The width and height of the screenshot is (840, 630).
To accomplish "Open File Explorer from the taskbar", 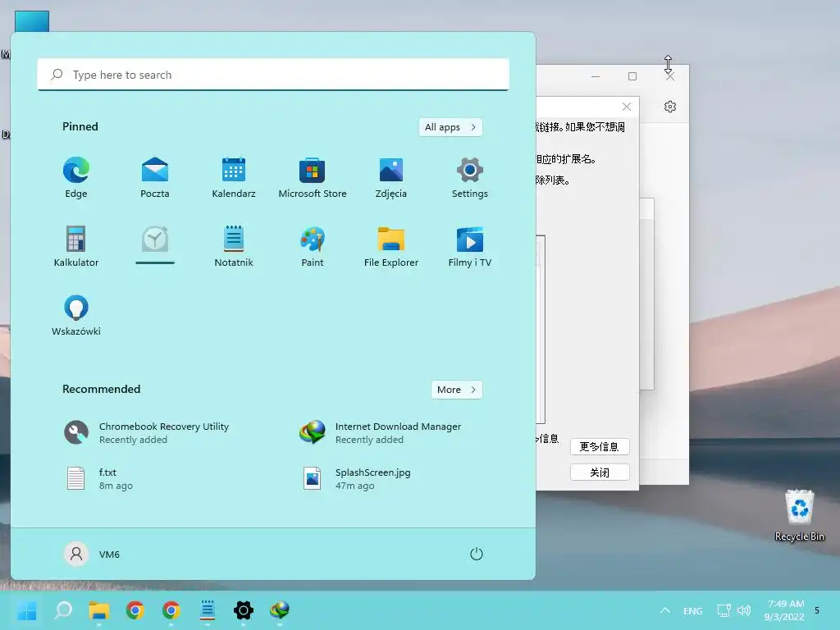I will click(99, 610).
